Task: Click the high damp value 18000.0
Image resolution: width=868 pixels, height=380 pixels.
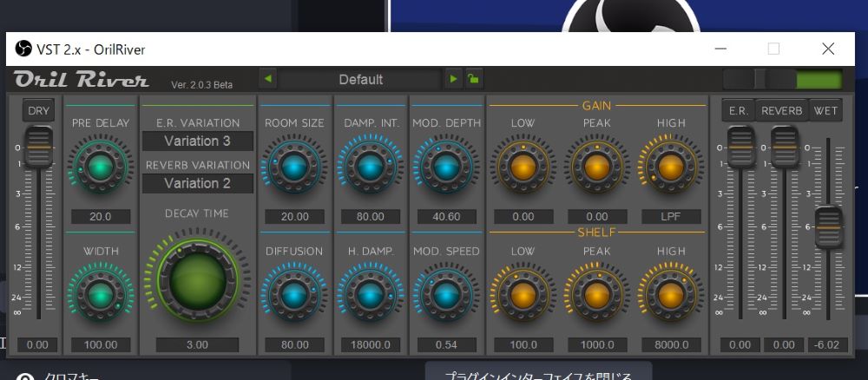Action: (x=371, y=345)
